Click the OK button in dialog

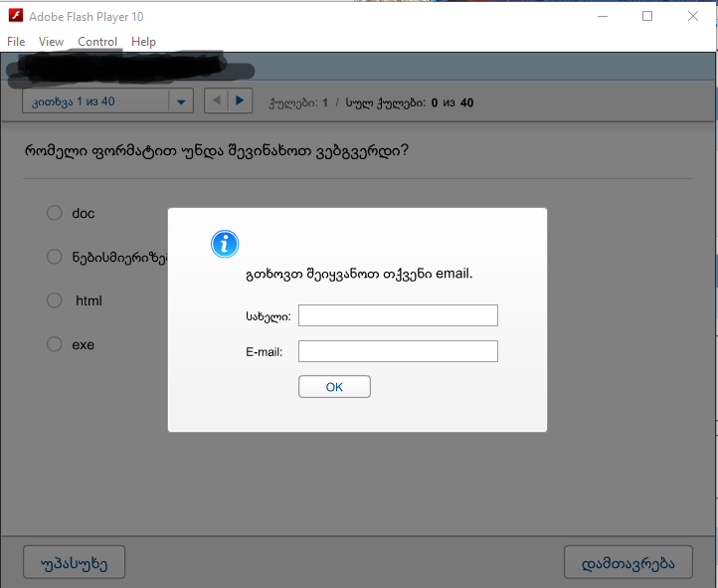click(x=334, y=387)
